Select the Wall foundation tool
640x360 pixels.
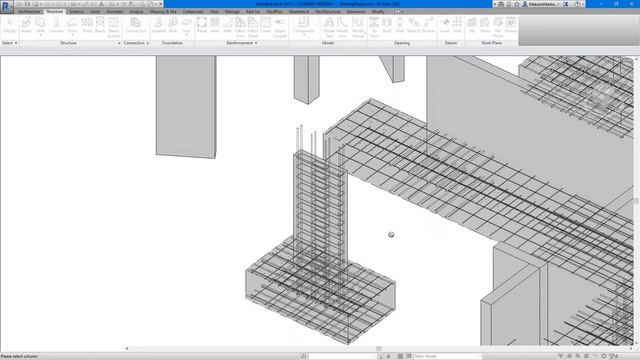coord(173,25)
